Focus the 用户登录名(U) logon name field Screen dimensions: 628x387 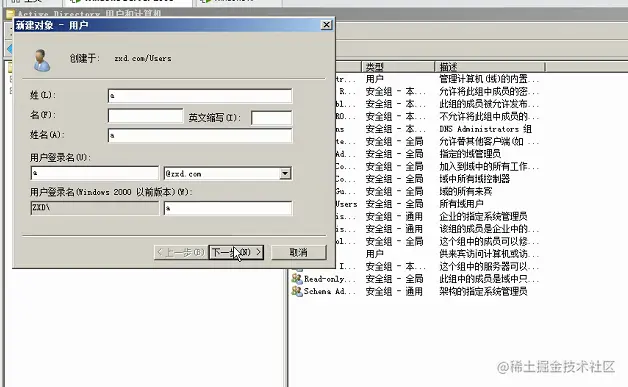[95, 173]
